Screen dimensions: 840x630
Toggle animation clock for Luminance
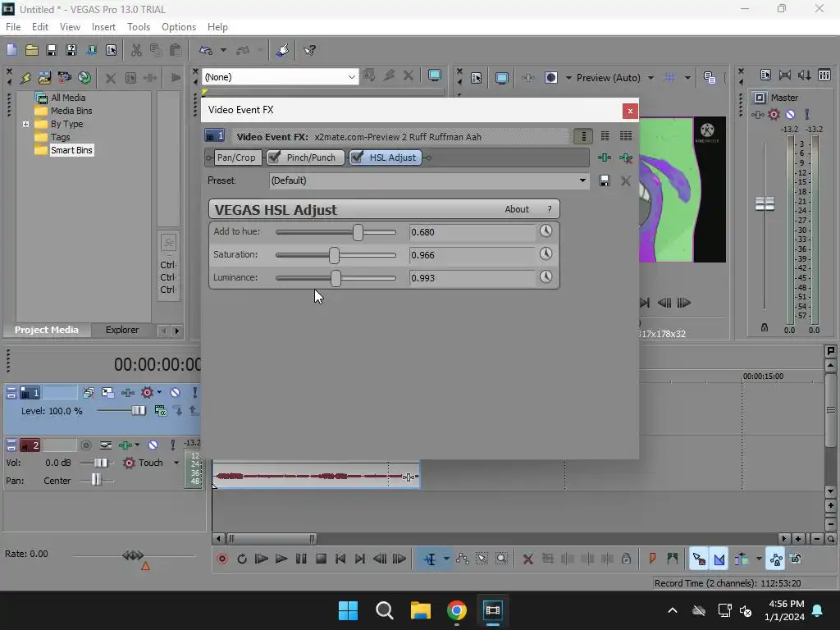546,276
